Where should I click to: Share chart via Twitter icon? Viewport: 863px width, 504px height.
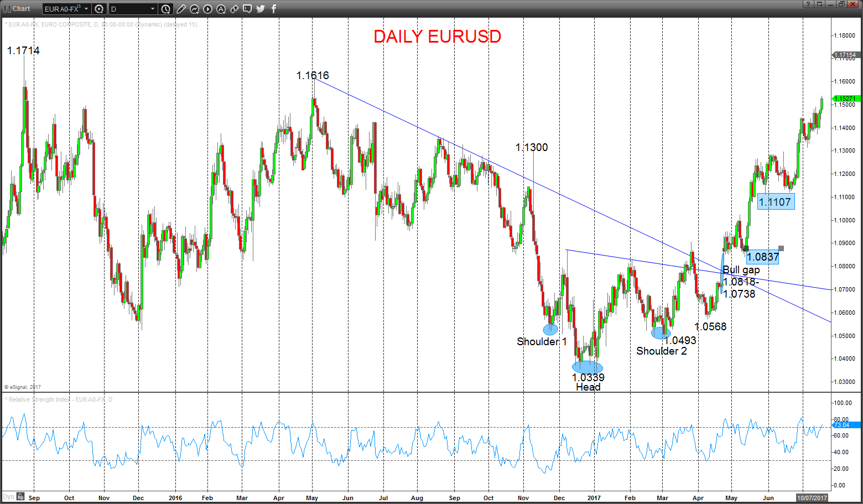(261, 9)
